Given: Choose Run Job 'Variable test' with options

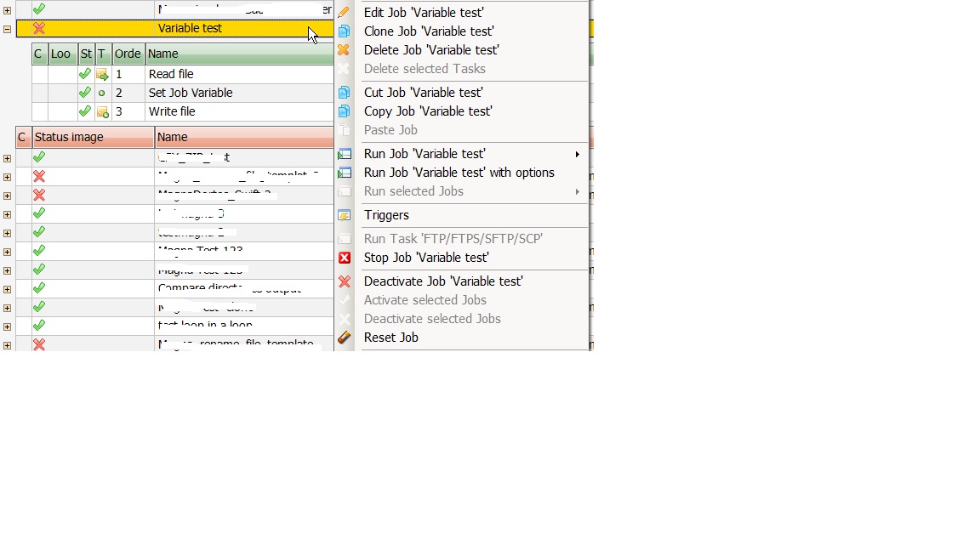Looking at the screenshot, I should click(459, 173).
